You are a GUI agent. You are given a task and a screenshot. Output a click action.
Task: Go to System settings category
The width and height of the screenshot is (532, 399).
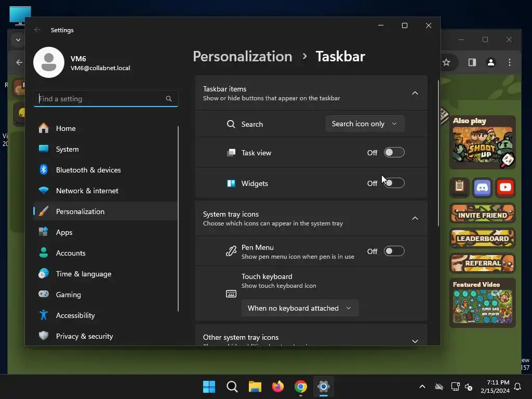[x=105, y=149]
